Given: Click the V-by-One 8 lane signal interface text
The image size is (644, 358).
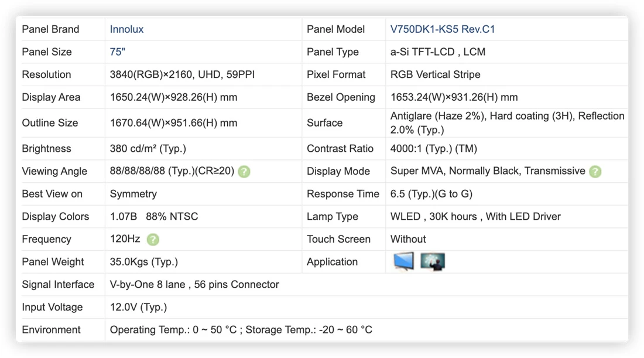Looking at the screenshot, I should pos(194,284).
